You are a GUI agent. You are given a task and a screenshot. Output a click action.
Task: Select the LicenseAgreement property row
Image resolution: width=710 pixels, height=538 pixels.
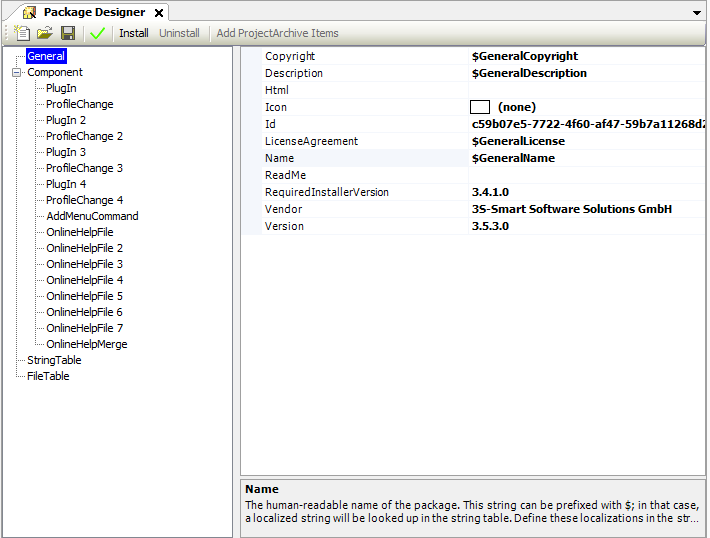(311, 141)
